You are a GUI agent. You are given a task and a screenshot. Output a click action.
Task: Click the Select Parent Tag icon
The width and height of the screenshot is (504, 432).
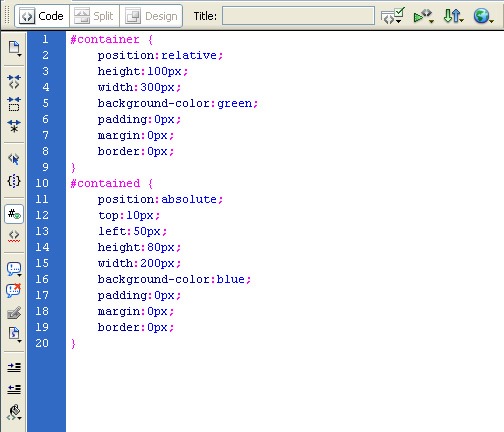point(14,159)
